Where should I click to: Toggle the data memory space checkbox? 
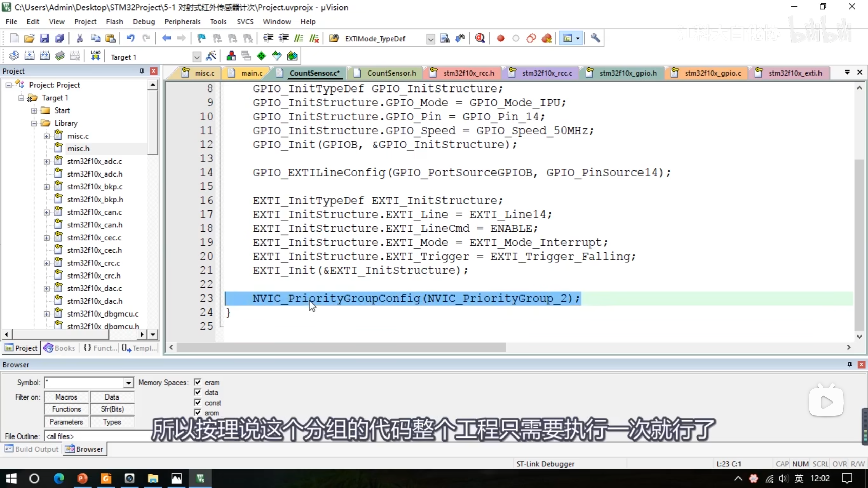[x=198, y=392]
